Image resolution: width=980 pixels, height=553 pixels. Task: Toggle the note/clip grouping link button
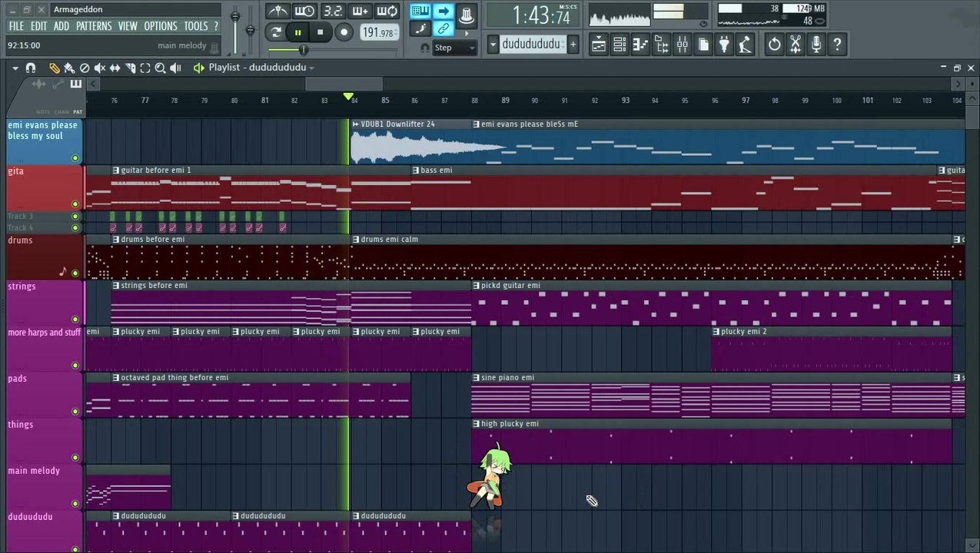click(443, 29)
